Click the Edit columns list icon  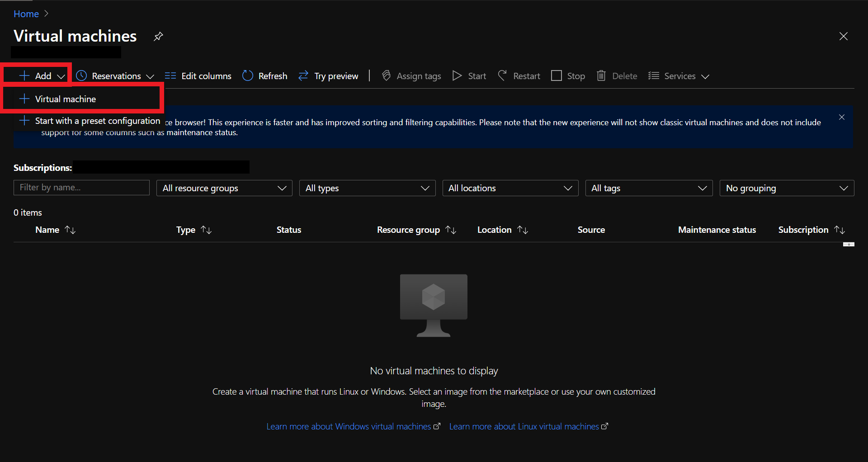click(x=170, y=75)
